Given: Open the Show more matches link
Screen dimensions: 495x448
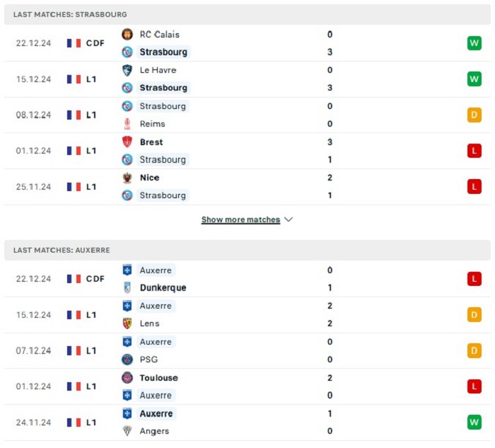Looking at the screenshot, I should click(x=240, y=219).
